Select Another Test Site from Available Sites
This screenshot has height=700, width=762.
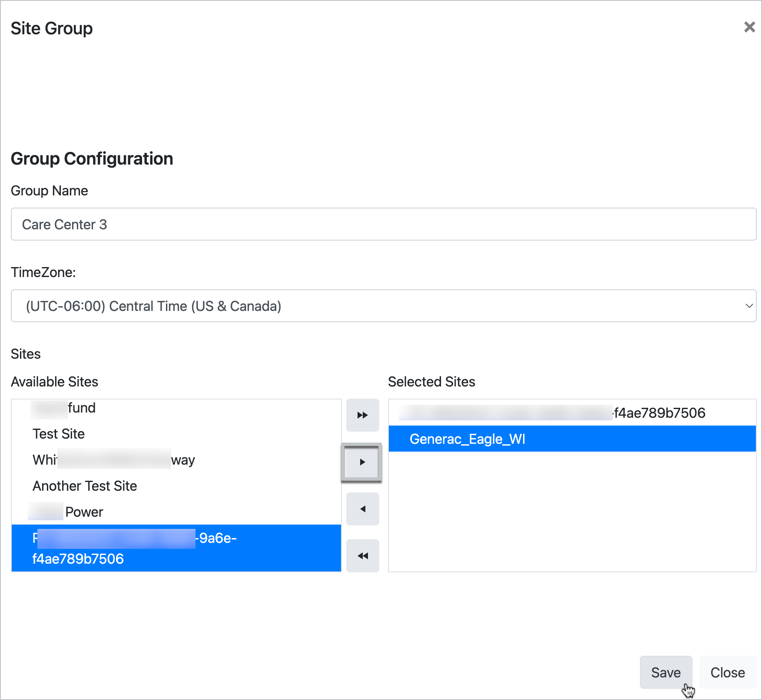pos(85,485)
